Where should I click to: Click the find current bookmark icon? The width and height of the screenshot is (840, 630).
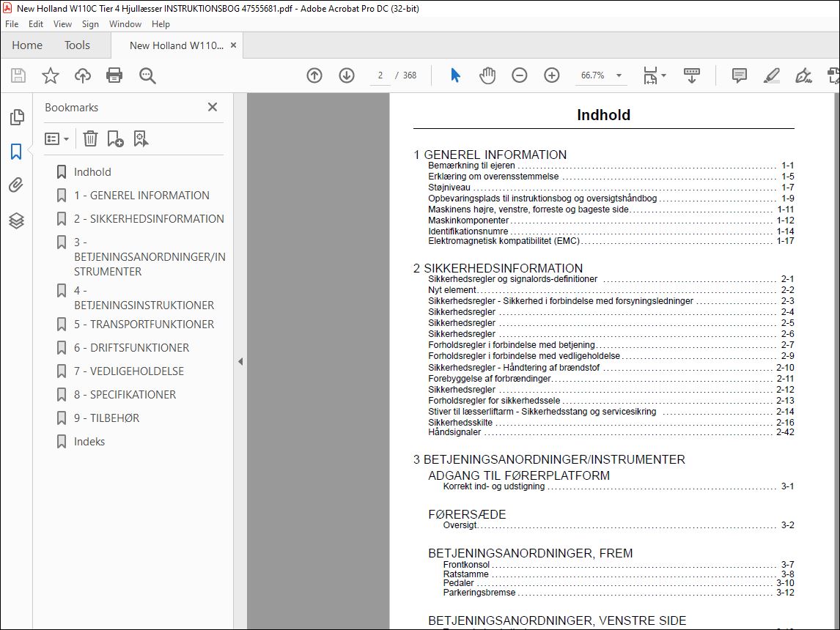click(141, 138)
